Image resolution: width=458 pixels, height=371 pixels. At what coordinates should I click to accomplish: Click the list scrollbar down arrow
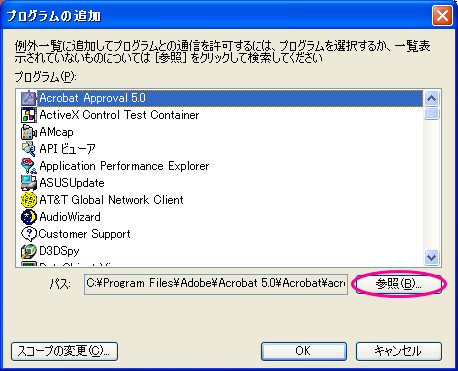pyautogui.click(x=432, y=257)
